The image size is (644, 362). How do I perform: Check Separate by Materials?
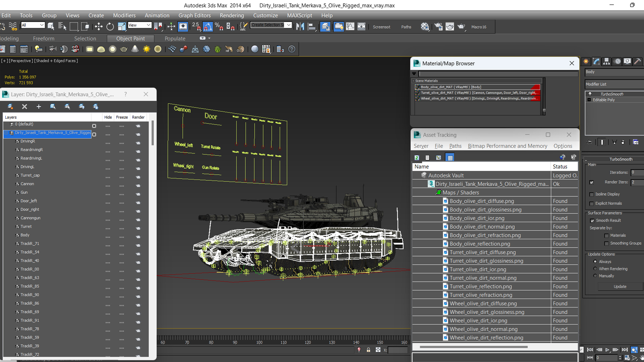(x=606, y=236)
